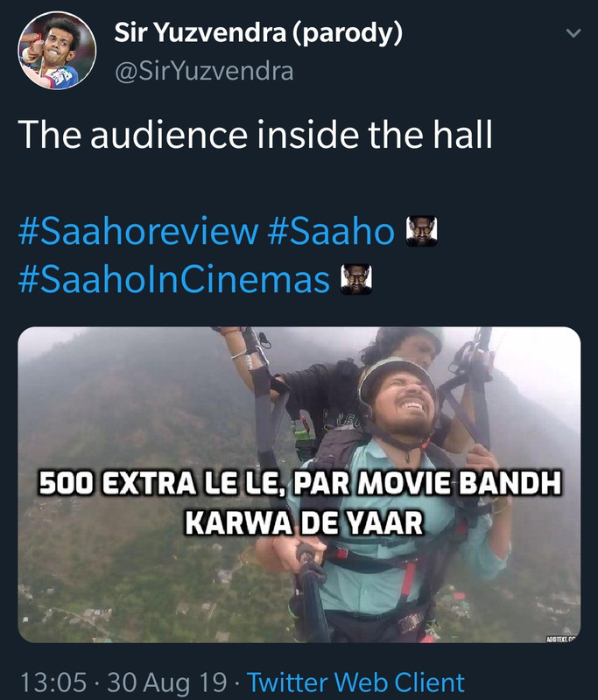The image size is (598, 700).
Task: Visit the @SirYuzvendra handle
Action: pos(204,72)
